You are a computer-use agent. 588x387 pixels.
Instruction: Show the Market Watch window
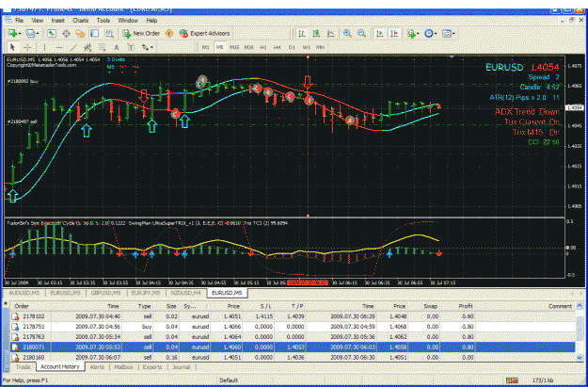pos(52,33)
